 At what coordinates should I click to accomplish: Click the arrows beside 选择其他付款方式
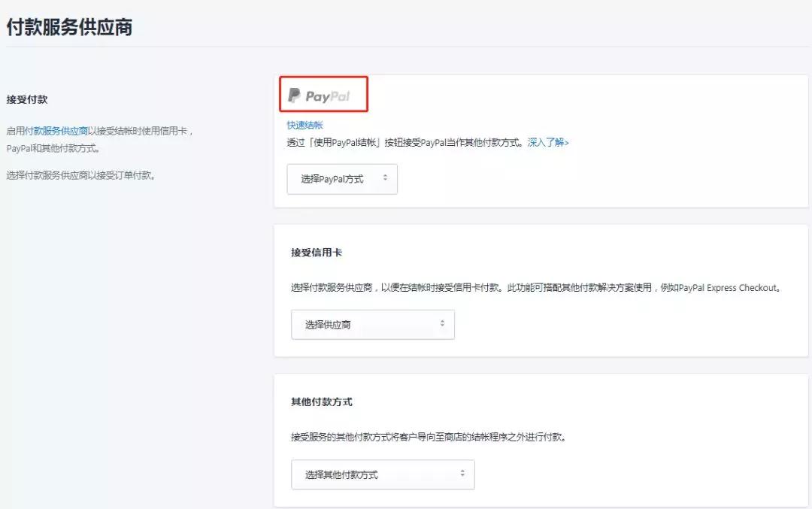tap(465, 474)
